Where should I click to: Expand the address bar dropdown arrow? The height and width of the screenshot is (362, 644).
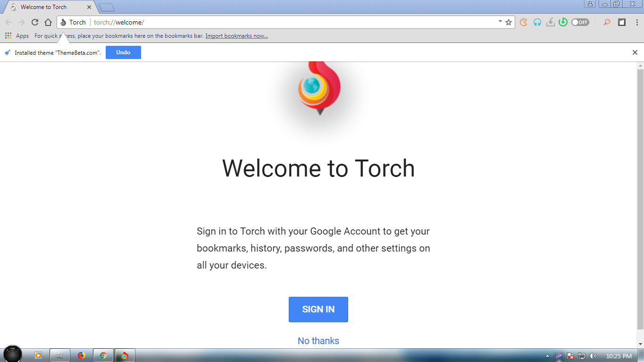(x=500, y=21)
